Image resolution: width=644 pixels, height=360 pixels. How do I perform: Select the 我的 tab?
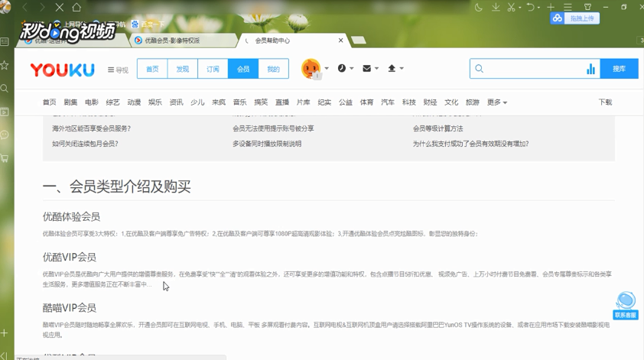[x=273, y=69]
